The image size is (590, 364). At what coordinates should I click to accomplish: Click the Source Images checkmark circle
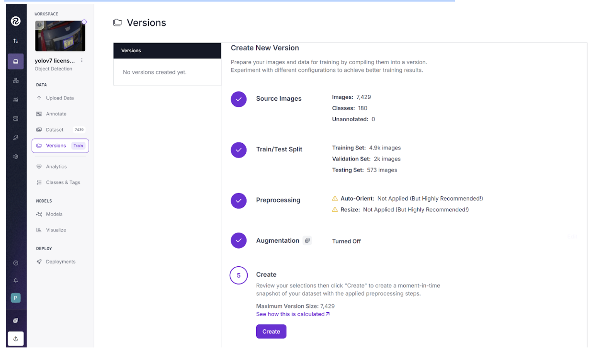pos(238,99)
